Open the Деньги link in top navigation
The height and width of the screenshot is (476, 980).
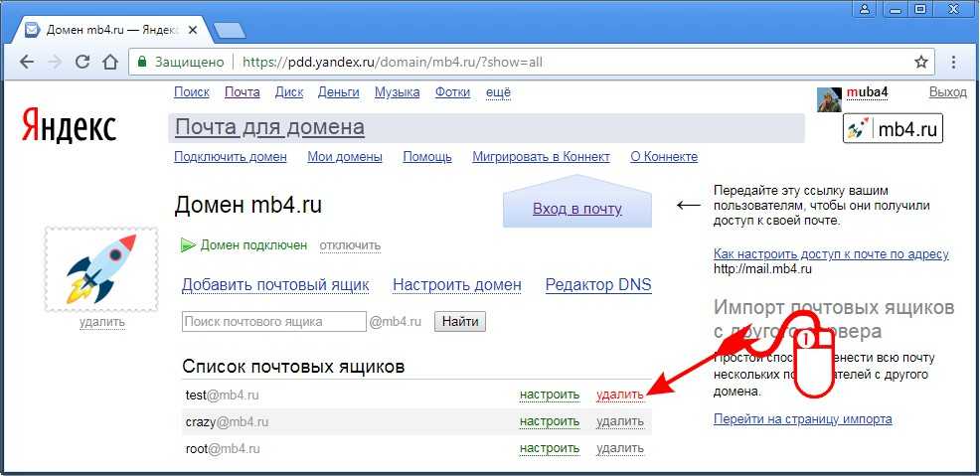point(338,92)
